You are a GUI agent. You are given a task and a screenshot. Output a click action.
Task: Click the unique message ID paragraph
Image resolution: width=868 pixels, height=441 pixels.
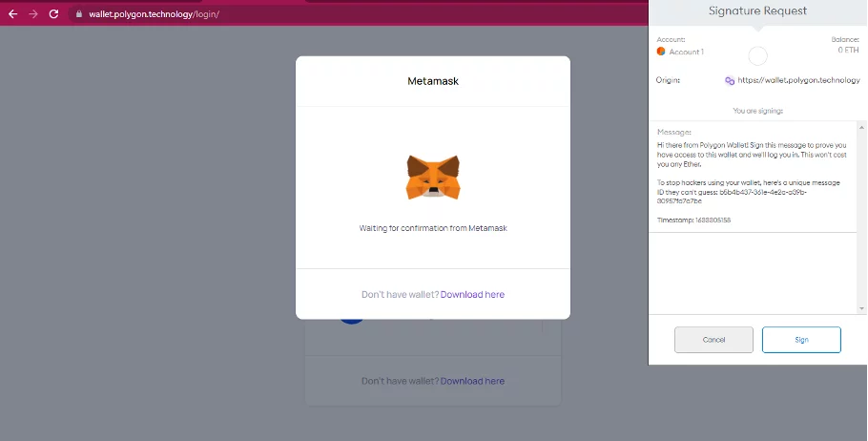tap(749, 192)
